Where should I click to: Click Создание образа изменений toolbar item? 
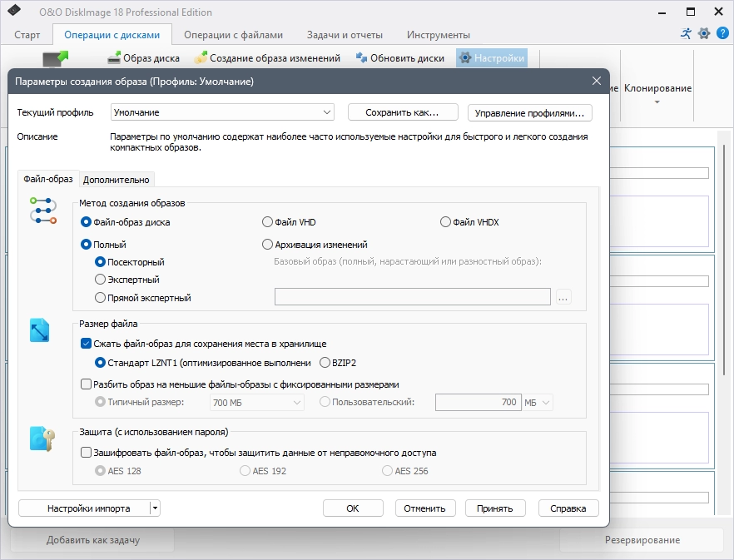tap(267, 58)
